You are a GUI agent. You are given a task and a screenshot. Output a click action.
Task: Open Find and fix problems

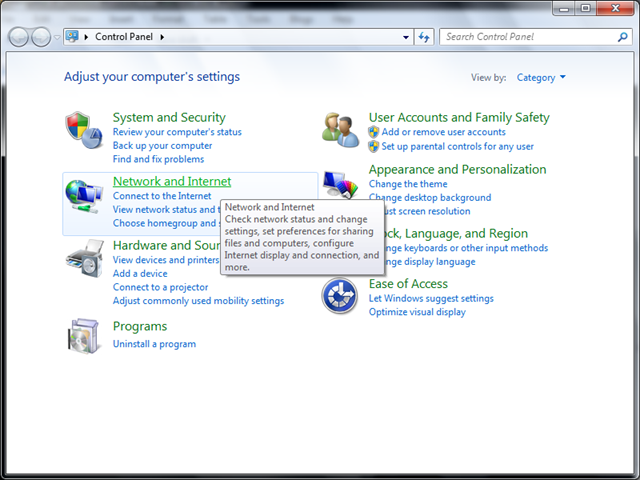[158, 159]
